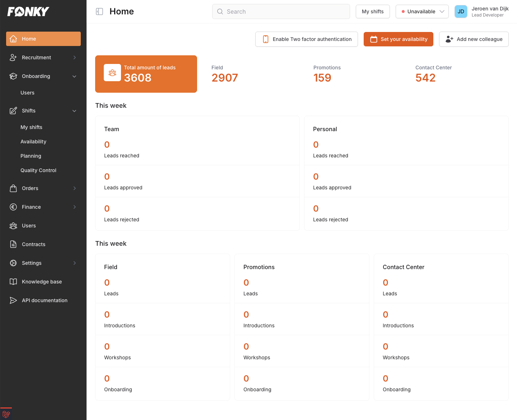Collapse the Onboarding menu chevron

(x=74, y=76)
